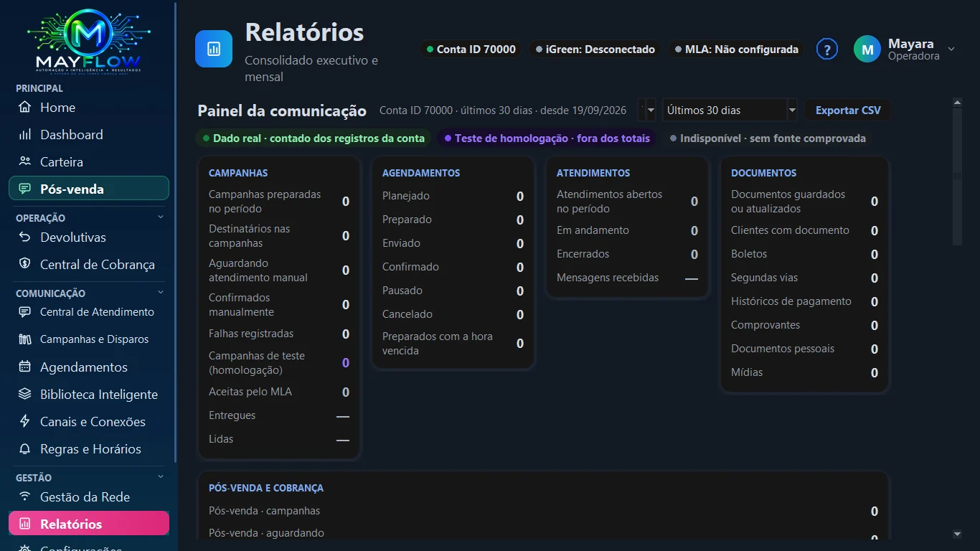
Task: Click the Regras e Horários bell icon
Action: point(25,449)
